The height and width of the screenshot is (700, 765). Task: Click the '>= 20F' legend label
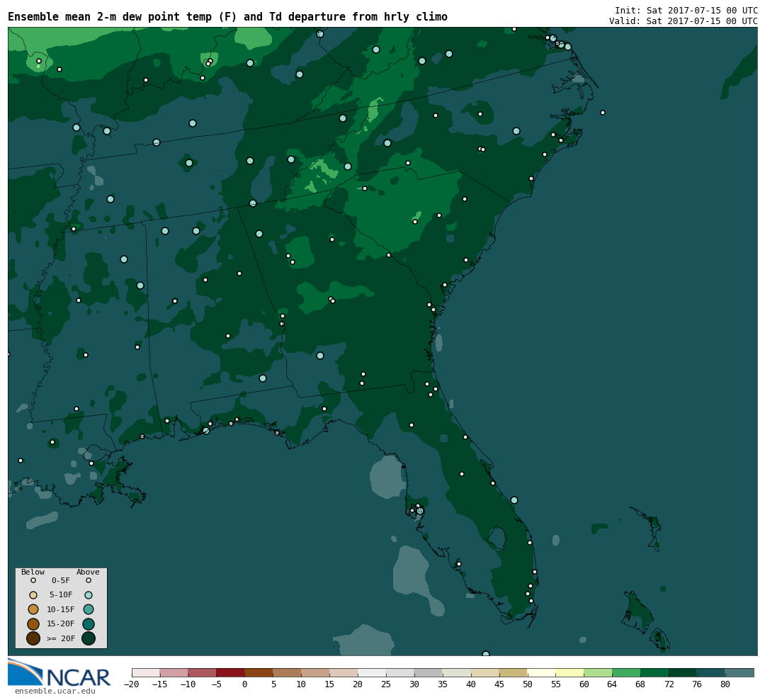point(60,638)
